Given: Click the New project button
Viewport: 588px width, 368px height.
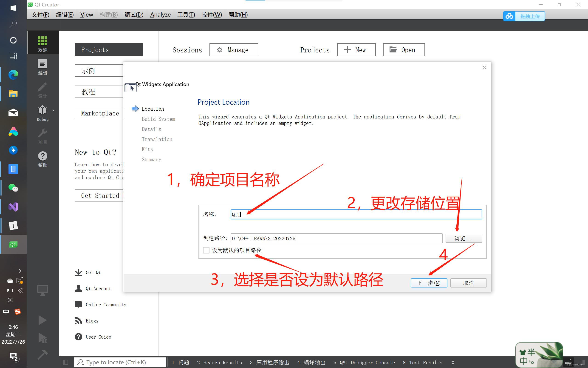Looking at the screenshot, I should [x=356, y=50].
